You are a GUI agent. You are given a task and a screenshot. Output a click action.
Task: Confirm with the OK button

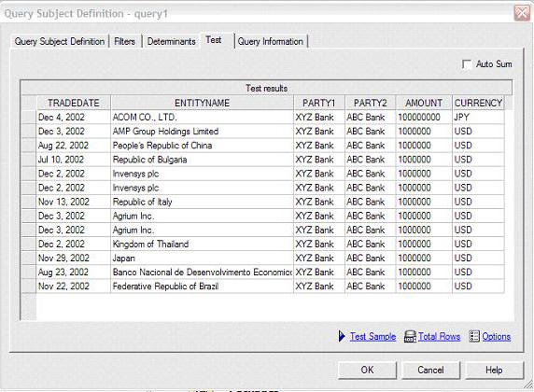pyautogui.click(x=367, y=370)
